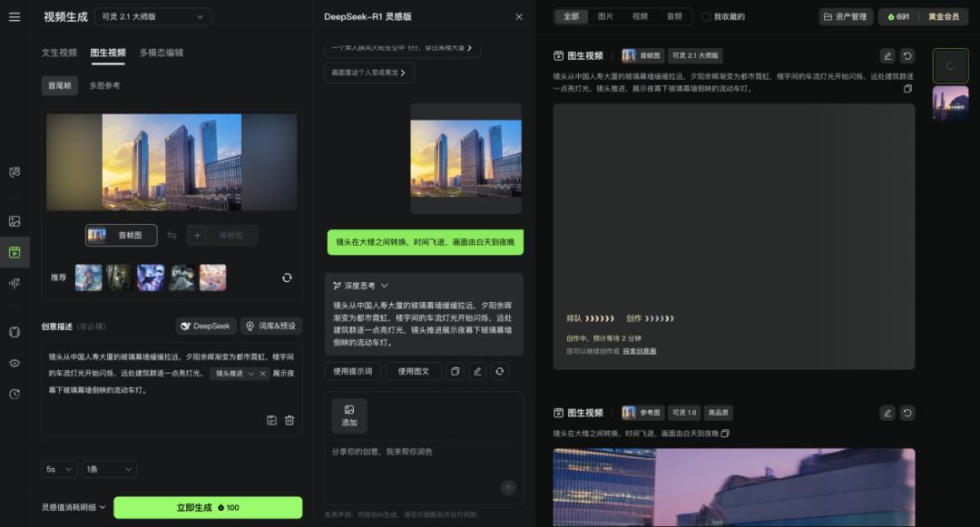Select the 首尾帧 mode option
The image size is (980, 527).
point(60,85)
